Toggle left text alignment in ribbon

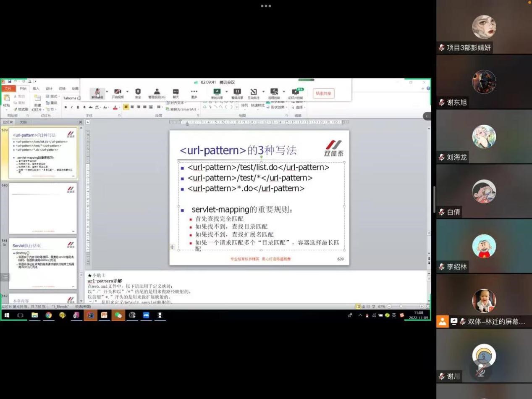[126, 107]
